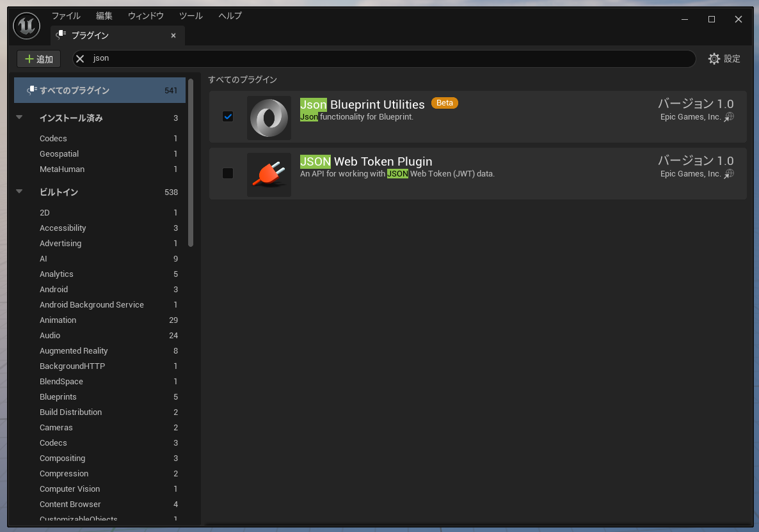Disable the Json Blueprint Utilities checkbox

pos(228,116)
